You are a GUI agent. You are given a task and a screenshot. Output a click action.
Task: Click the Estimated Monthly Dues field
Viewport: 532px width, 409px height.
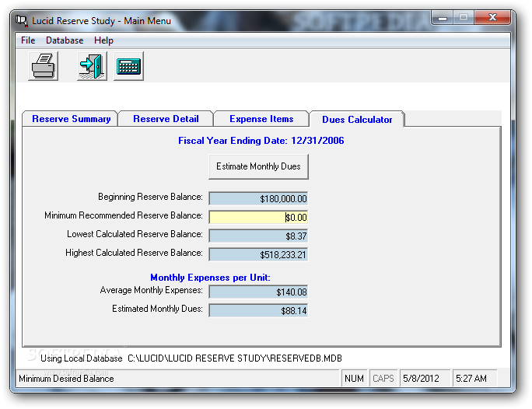tap(258, 311)
